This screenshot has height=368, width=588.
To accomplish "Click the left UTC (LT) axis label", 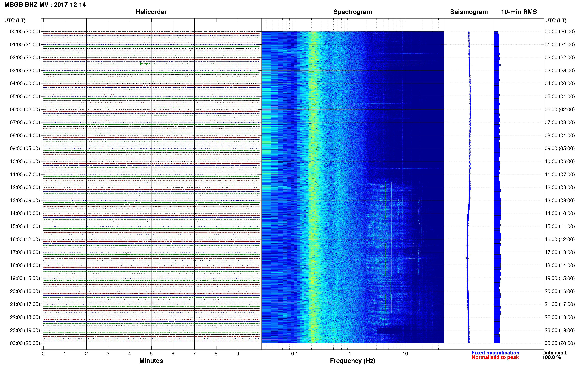I will click(15, 20).
